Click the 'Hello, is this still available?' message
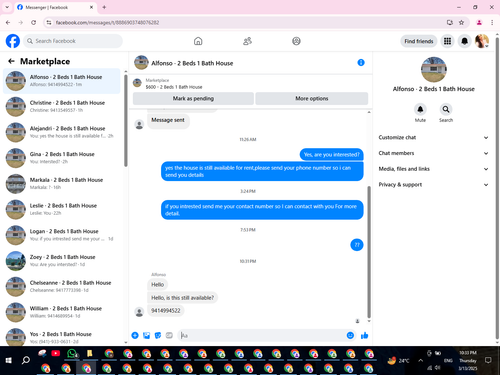The width and height of the screenshot is (500, 375). point(182,297)
